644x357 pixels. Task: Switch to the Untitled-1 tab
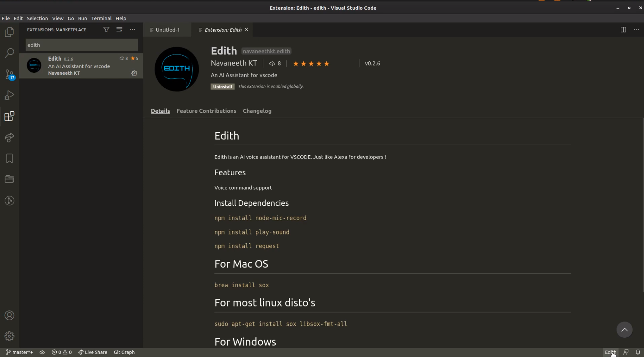point(167,30)
